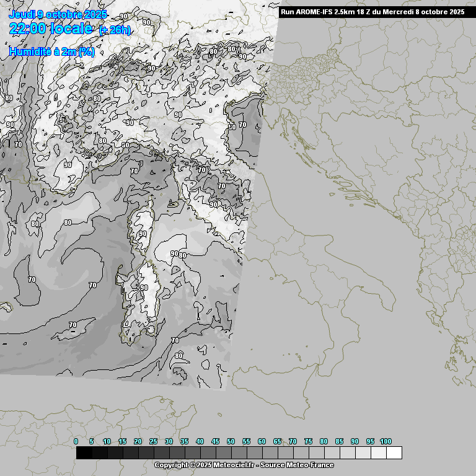The width and height of the screenshot is (476, 476).
Task: Click the "(+ 26h)" forecast offset label
Action: pyautogui.click(x=115, y=30)
